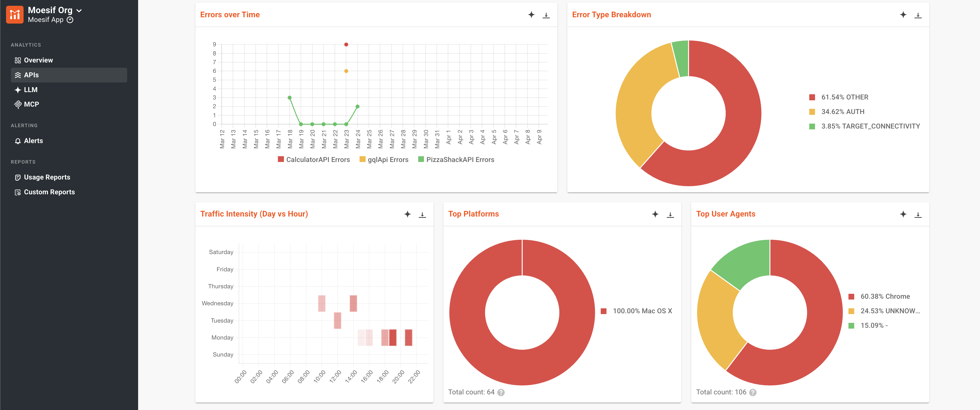This screenshot has height=410, width=980.
Task: Click the 61.54% OTHER legend color swatch
Action: click(812, 97)
